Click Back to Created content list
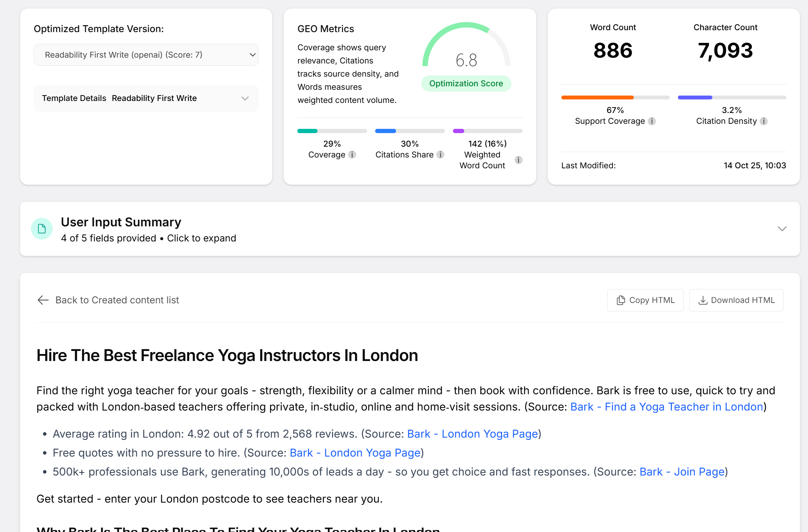The height and width of the screenshot is (532, 808). pos(117,300)
